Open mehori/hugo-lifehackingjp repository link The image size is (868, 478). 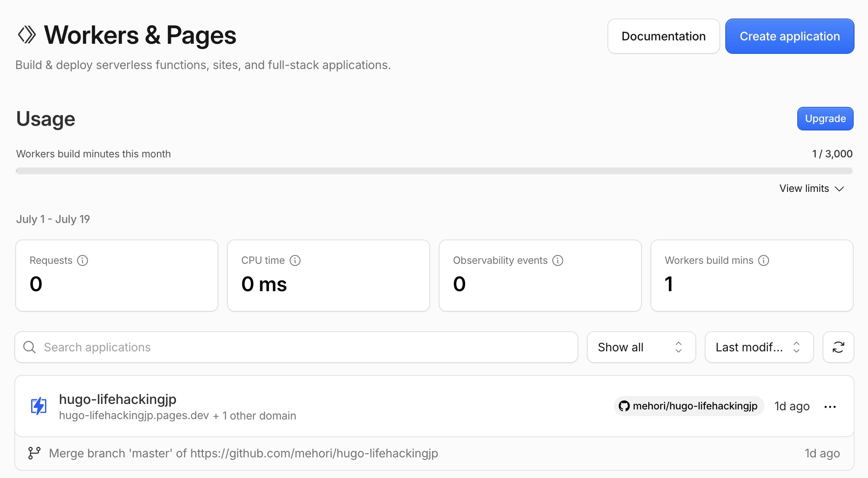point(689,406)
